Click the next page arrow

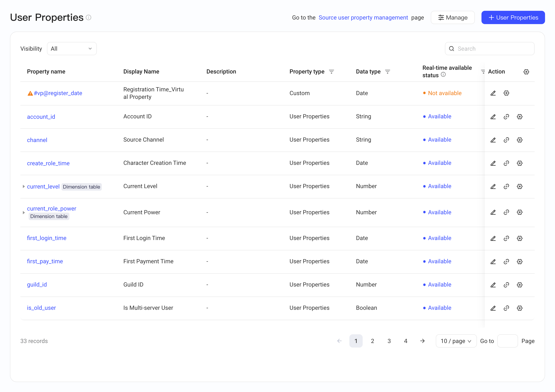[422, 341]
